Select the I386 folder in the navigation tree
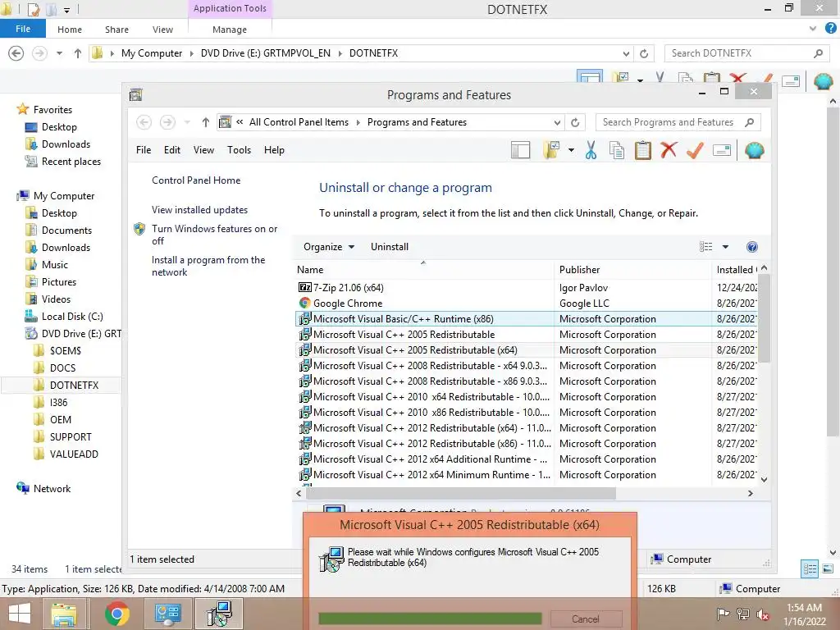840x630 pixels. pos(58,402)
